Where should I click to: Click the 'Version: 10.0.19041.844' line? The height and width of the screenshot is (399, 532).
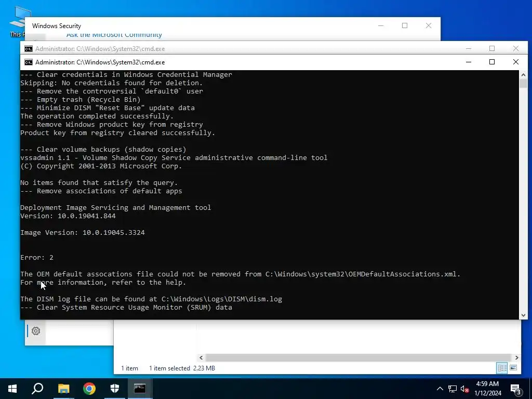coord(68,216)
